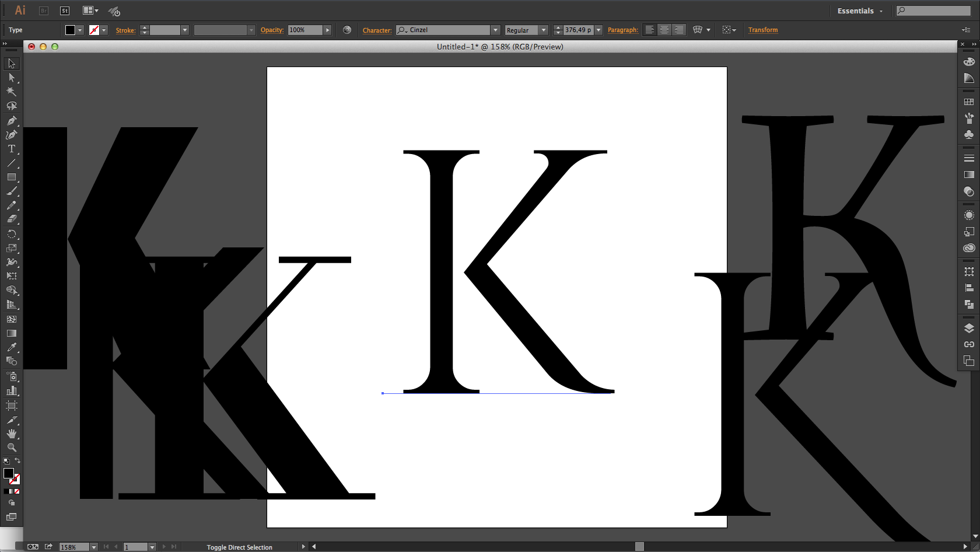
Task: Select the Type tool
Action: [12, 149]
